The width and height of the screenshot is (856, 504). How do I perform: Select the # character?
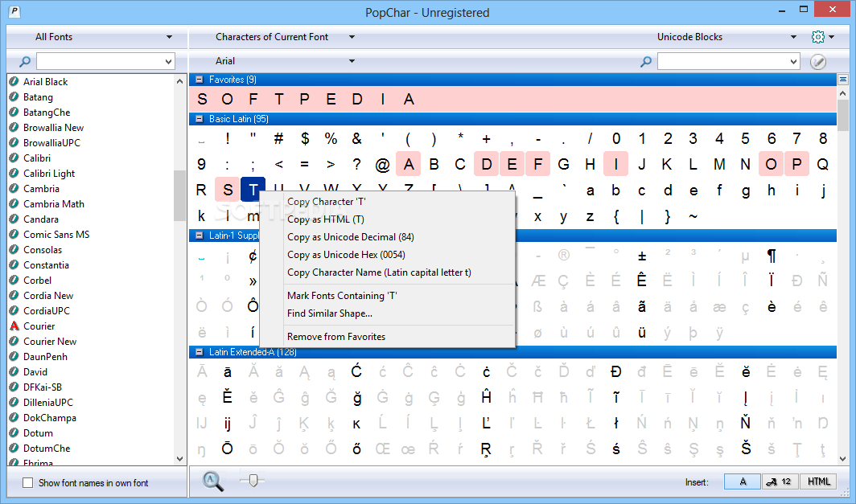[278, 138]
